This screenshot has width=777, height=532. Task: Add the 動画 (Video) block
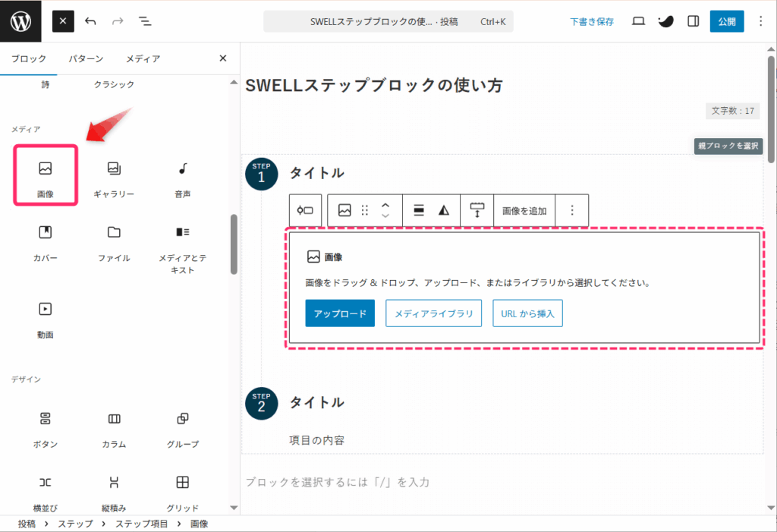point(46,316)
